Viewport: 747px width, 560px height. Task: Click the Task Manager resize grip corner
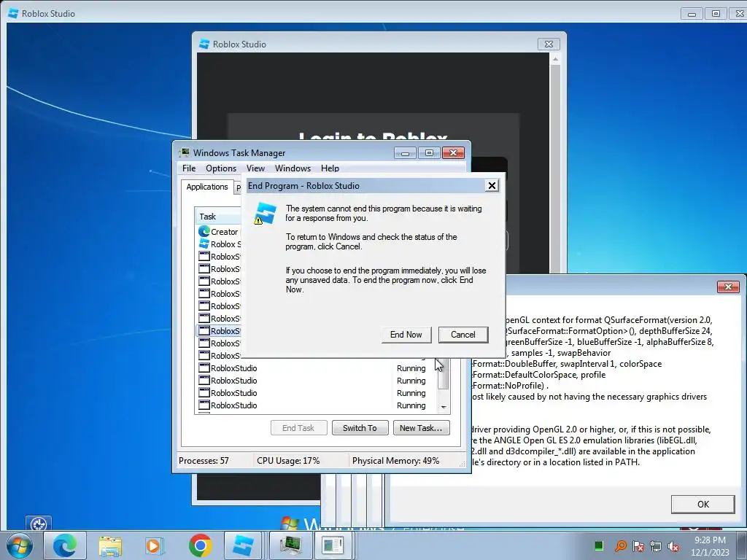462,464
